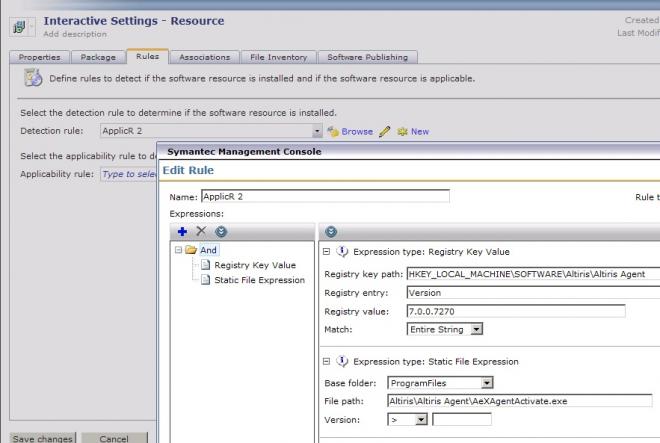Click the File path field
Image resolution: width=660 pixels, height=443 pixels.
pos(519,401)
